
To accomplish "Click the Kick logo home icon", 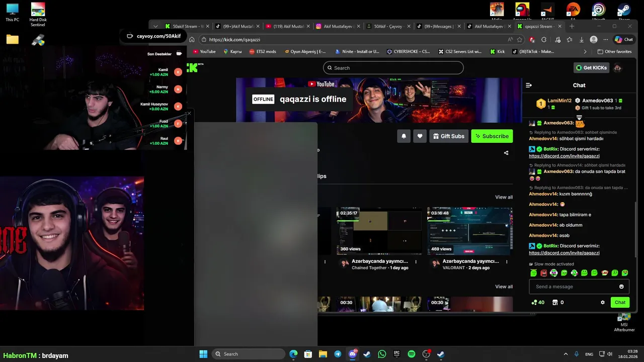I will pos(195,67).
